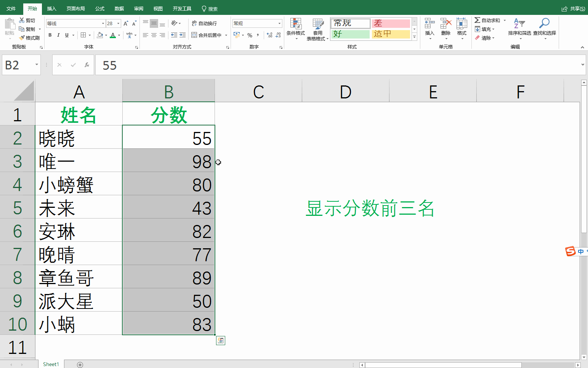The height and width of the screenshot is (368, 588).
Task: Click the phonetic guide (wén) icon
Action: click(x=130, y=35)
